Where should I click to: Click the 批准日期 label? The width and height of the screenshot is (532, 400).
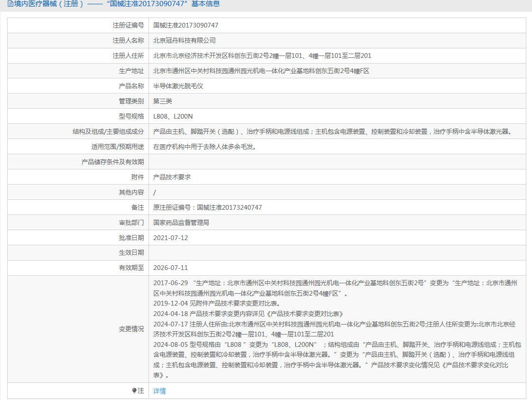[x=131, y=238]
